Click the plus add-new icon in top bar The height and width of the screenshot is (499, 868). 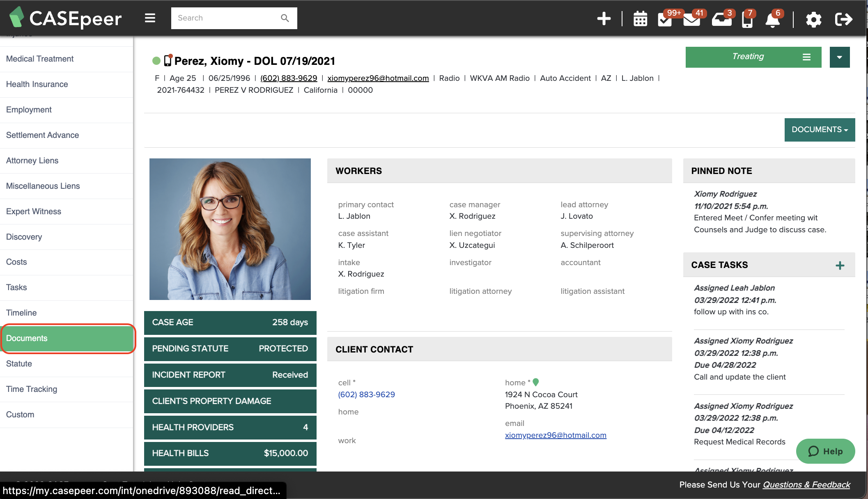(604, 18)
